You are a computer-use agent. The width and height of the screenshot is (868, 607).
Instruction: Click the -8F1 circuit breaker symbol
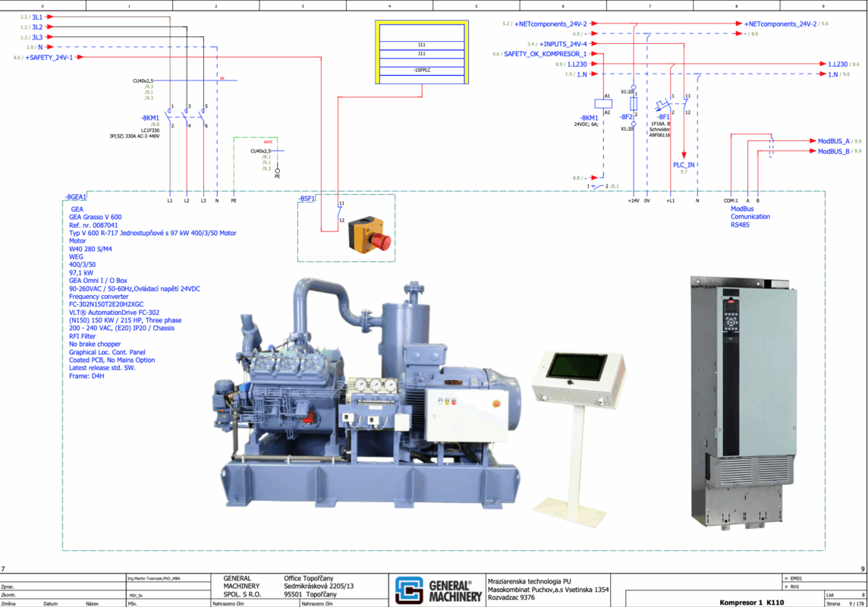(x=664, y=105)
